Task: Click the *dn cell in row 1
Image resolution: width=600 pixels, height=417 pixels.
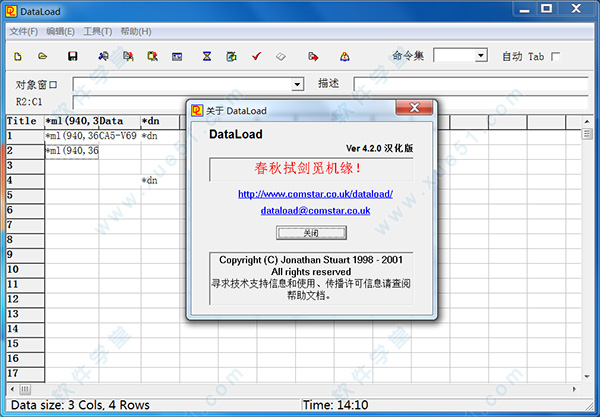Action: pyautogui.click(x=160, y=136)
